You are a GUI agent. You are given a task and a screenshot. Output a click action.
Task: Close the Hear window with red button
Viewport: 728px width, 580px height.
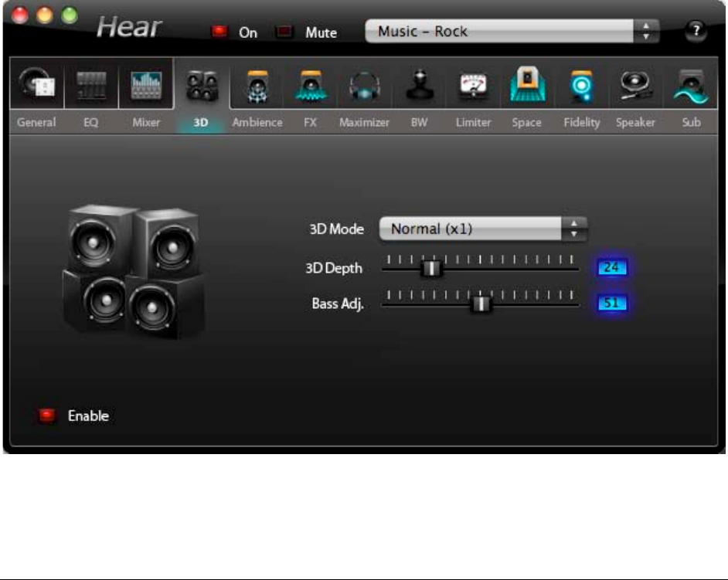20,15
